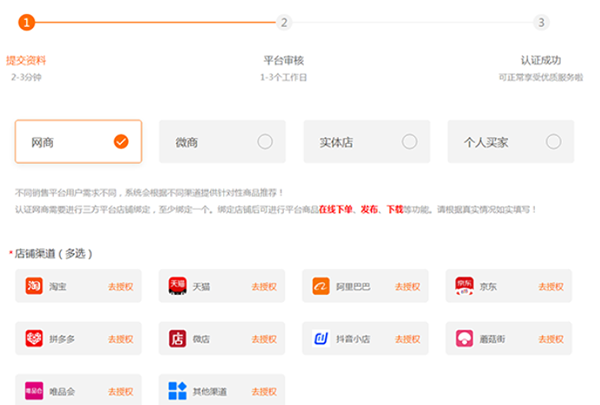Click the Douyin shop (抖音小店) icon

pyautogui.click(x=321, y=338)
